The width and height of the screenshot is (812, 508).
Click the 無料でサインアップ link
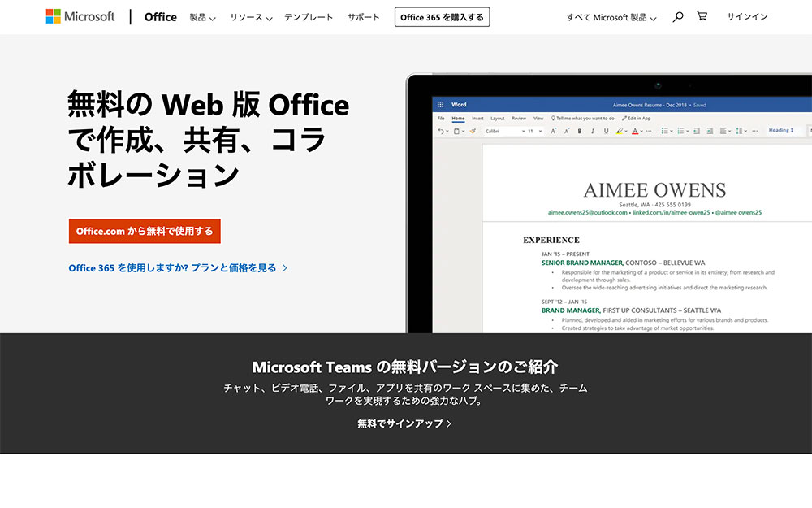tap(404, 423)
